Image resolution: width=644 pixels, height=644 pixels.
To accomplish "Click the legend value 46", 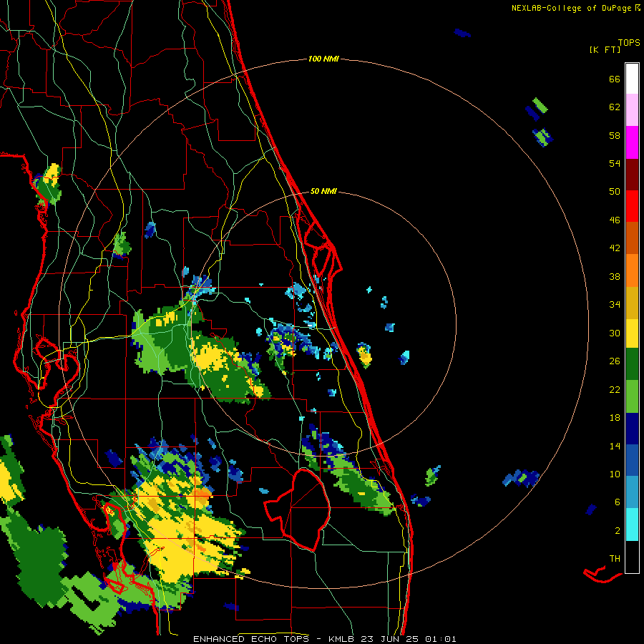I will tap(615, 220).
